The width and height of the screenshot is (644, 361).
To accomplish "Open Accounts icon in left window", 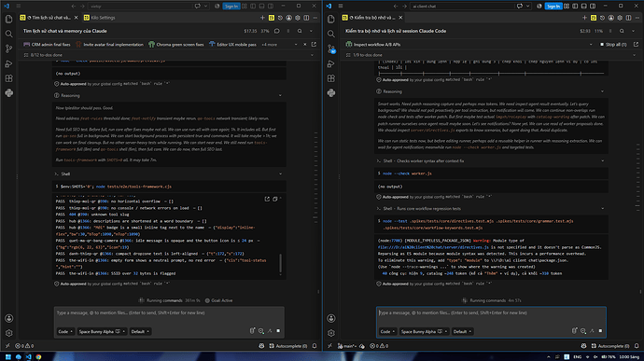I will (8, 318).
